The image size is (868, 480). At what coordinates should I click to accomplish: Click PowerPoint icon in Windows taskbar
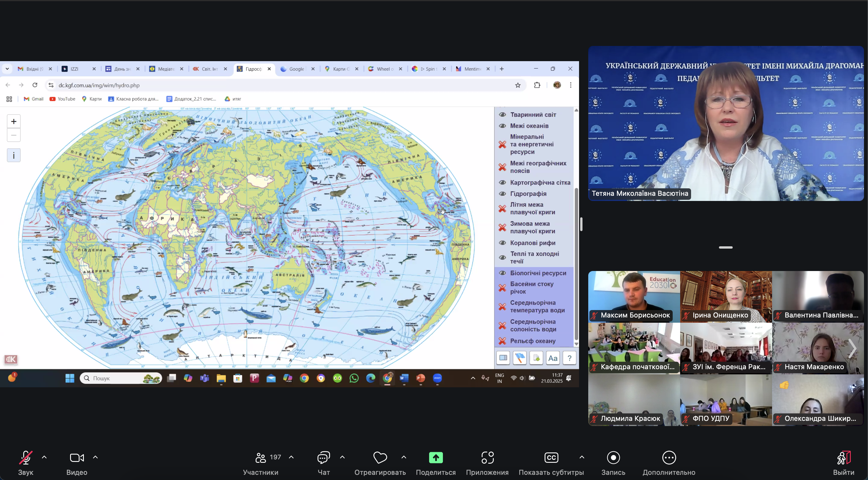point(421,378)
